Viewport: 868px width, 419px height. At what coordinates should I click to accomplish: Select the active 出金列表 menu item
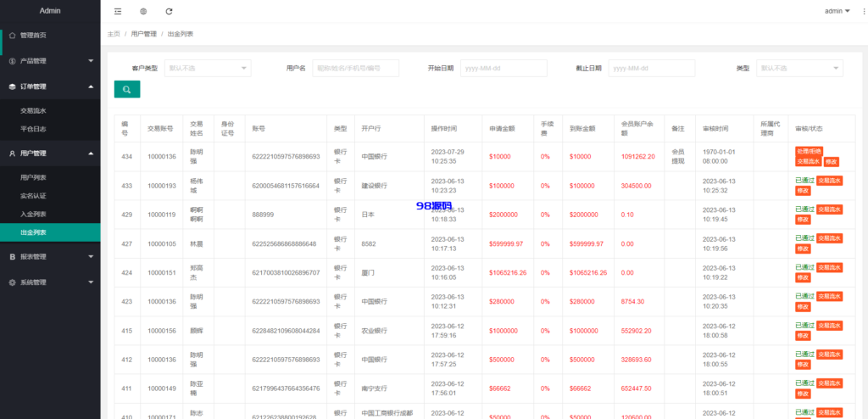point(50,232)
